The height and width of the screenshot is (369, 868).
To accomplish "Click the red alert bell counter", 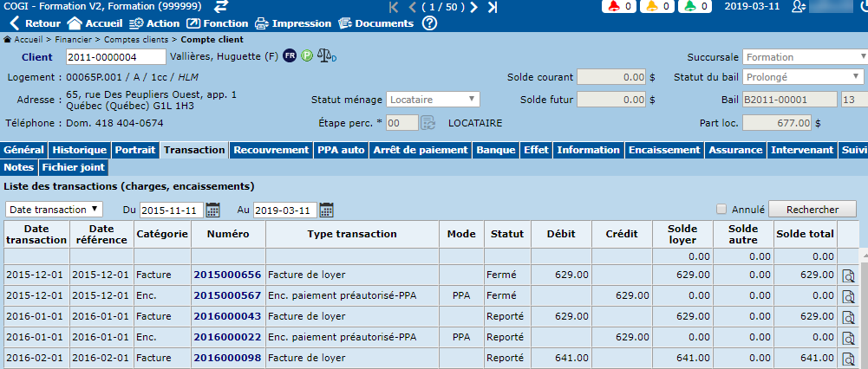I will coord(617,7).
